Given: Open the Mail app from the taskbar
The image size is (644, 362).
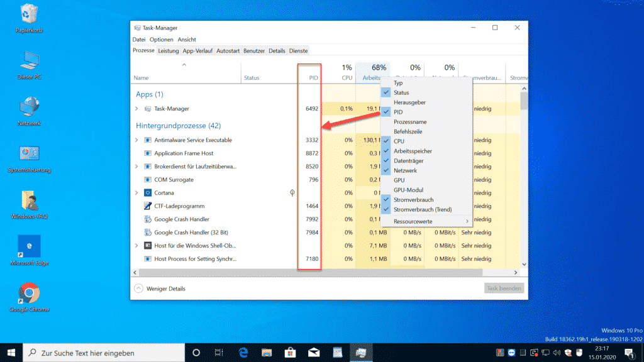Looking at the screenshot, I should 314,353.
